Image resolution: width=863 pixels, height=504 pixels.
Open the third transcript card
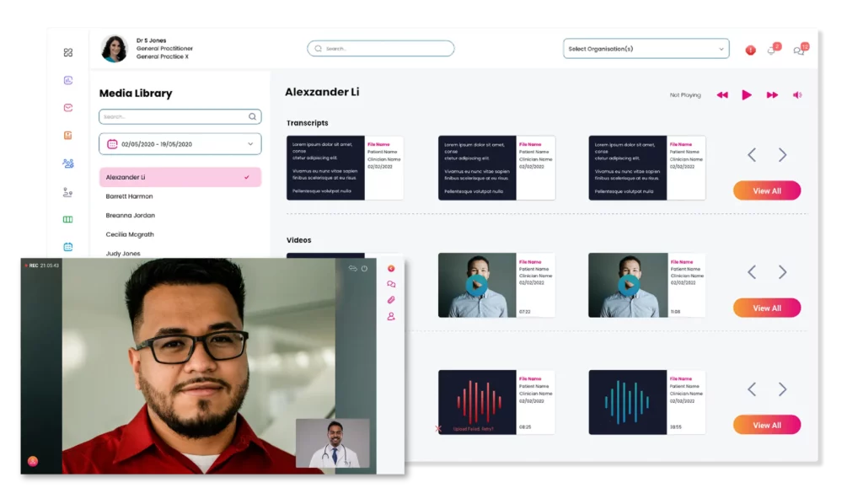(x=646, y=168)
